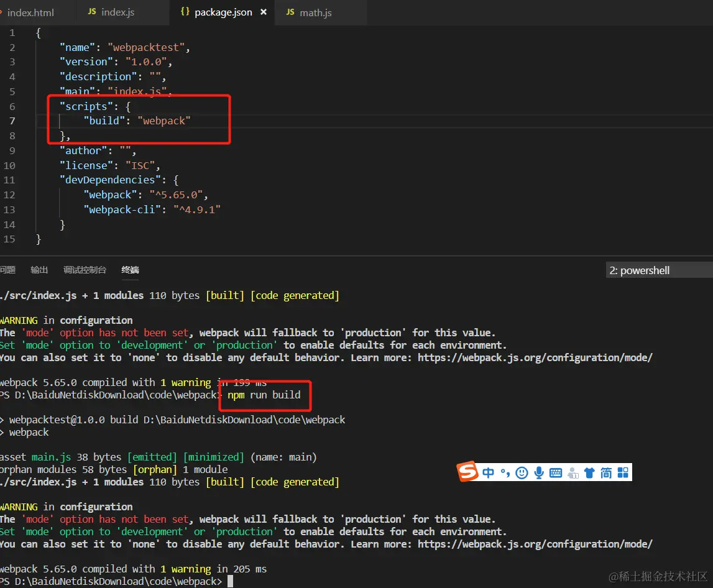Viewport: 713px width, 588px height.
Task: Click the "1.0.0" version value
Action: pyautogui.click(x=146, y=62)
